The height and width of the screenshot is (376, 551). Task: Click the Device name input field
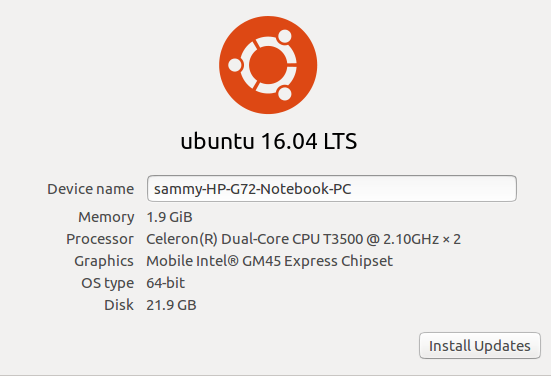point(332,189)
